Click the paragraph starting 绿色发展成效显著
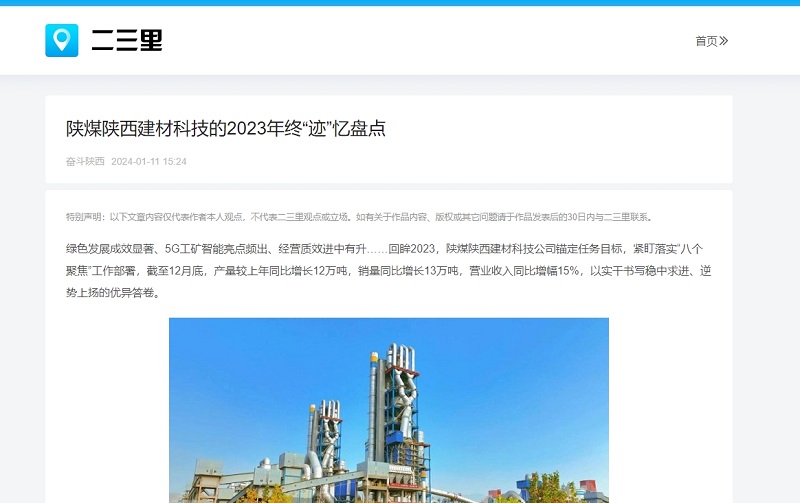 click(389, 270)
